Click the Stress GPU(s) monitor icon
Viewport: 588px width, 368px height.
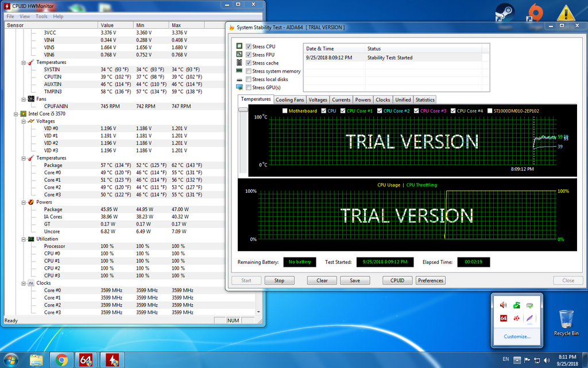(239, 87)
